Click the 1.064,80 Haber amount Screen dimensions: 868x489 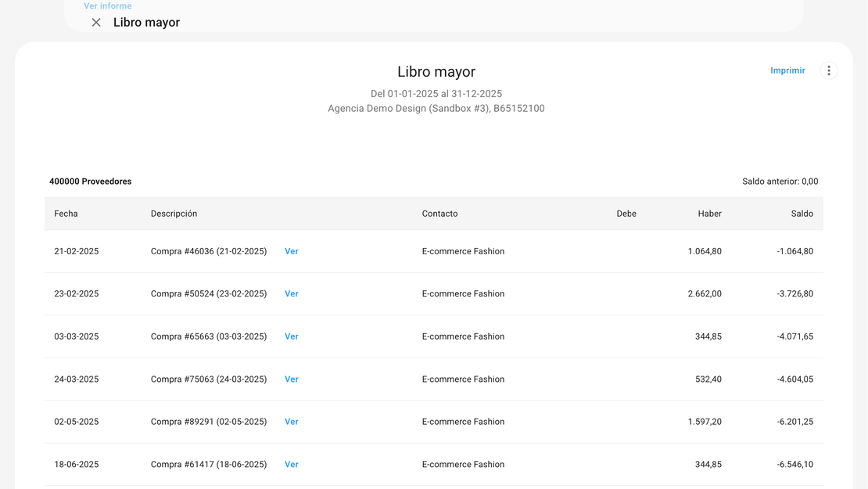click(705, 251)
